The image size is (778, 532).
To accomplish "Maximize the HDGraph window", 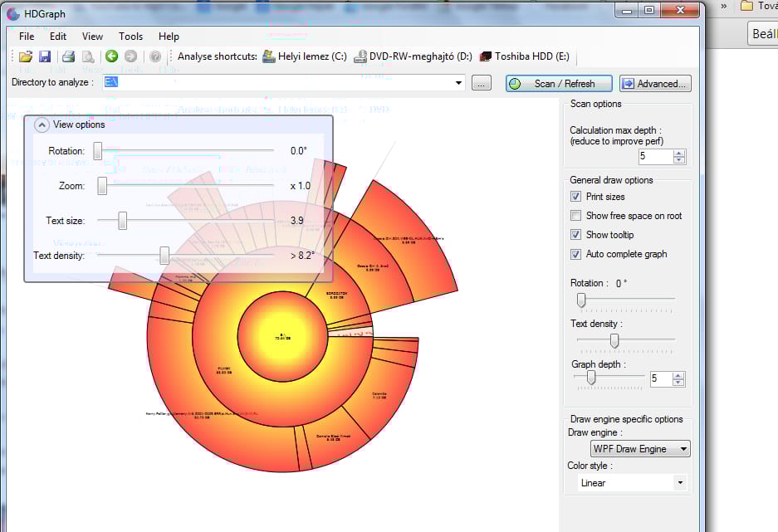I will click(649, 11).
